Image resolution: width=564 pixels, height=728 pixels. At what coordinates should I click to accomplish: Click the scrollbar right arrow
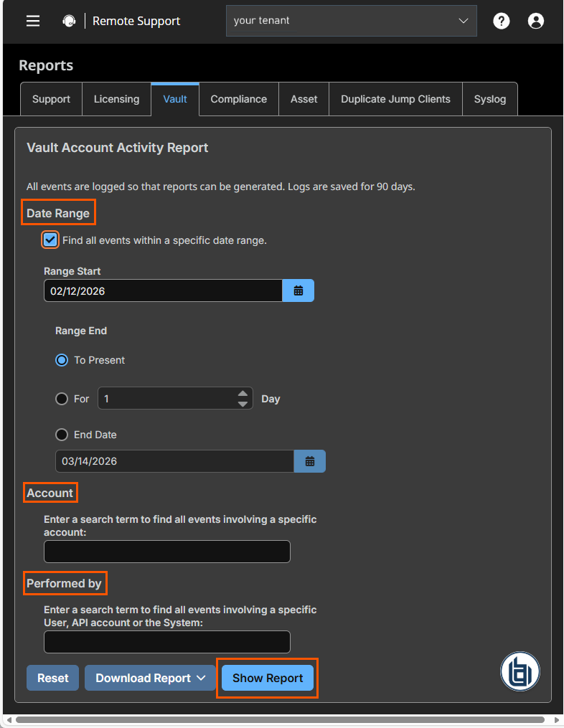click(557, 720)
